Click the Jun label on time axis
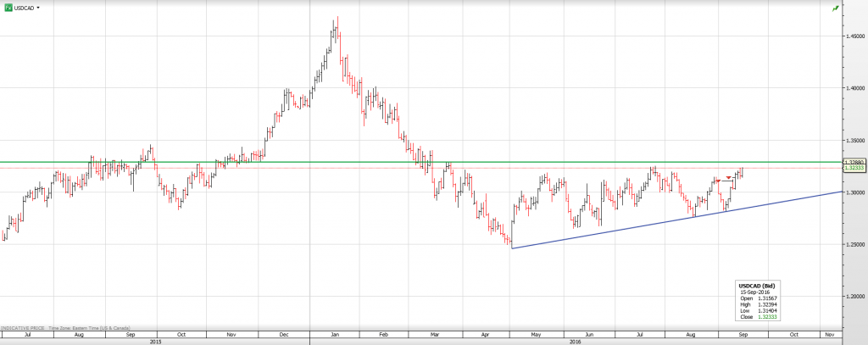 pos(589,335)
